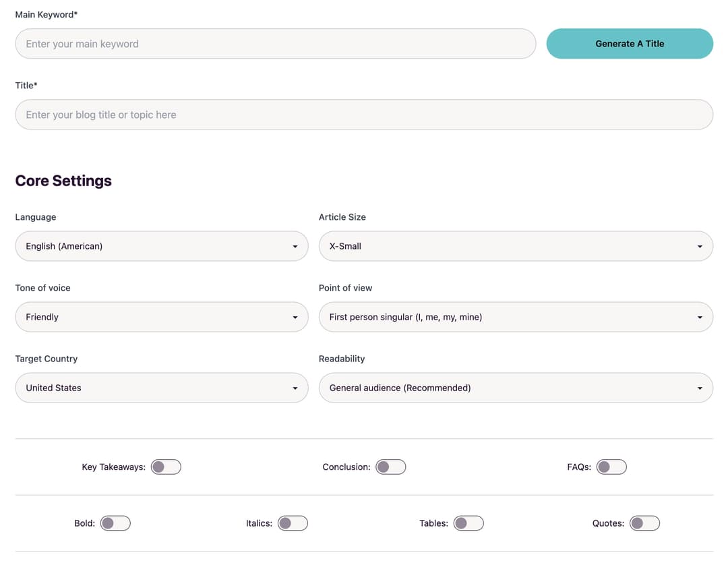
Task: Click the Target Country dropdown chevron icon
Action: click(295, 388)
